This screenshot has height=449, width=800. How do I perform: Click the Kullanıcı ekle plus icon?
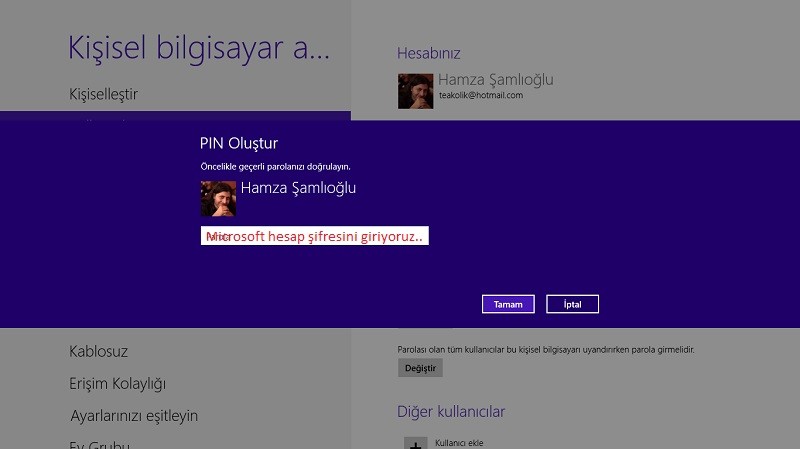click(x=415, y=443)
